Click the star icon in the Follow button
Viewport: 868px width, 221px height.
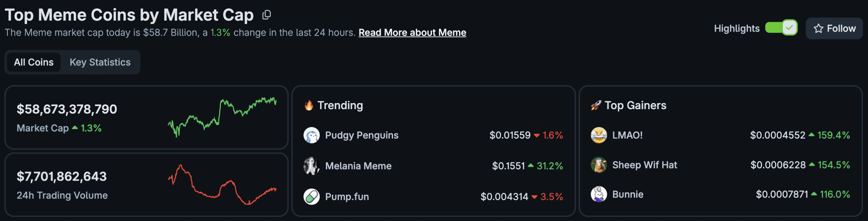(x=818, y=28)
